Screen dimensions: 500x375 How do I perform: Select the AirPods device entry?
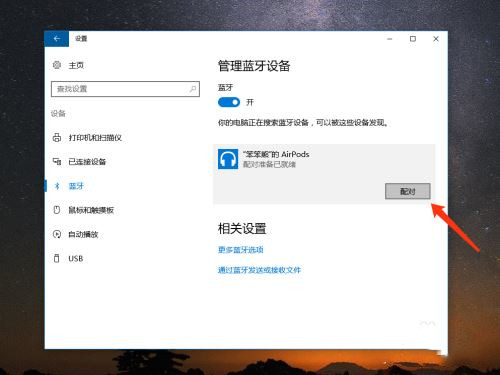click(x=324, y=174)
